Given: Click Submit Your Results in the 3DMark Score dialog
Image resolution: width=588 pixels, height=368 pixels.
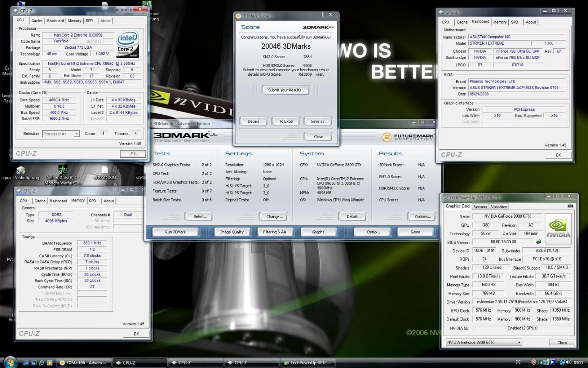Looking at the screenshot, I should (286, 90).
